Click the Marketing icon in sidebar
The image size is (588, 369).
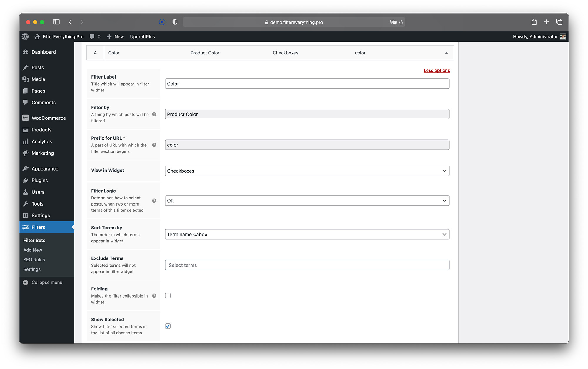[26, 153]
